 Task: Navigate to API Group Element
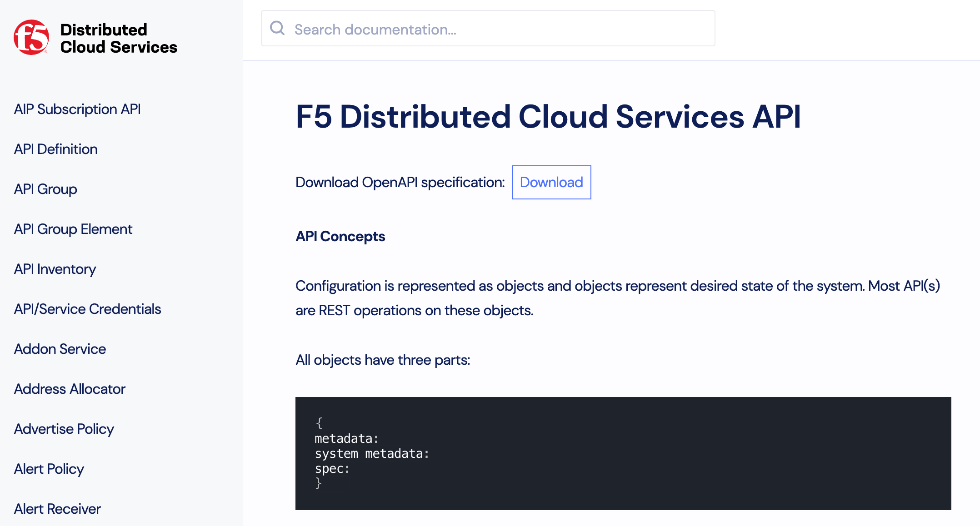73,229
